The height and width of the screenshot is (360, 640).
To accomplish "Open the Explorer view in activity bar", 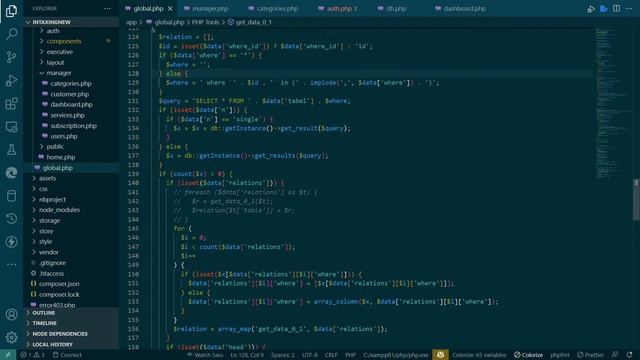I will point(11,11).
